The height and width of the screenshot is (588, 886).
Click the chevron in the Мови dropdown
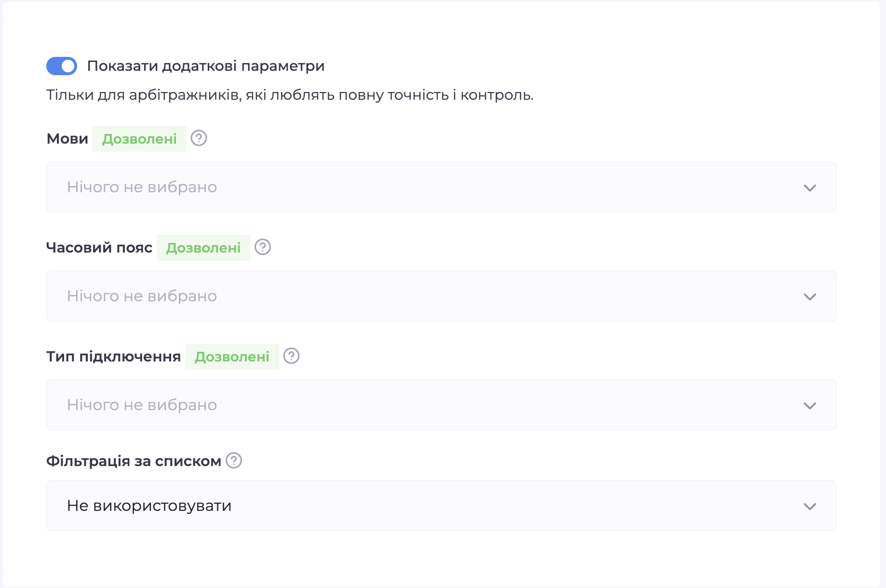811,187
